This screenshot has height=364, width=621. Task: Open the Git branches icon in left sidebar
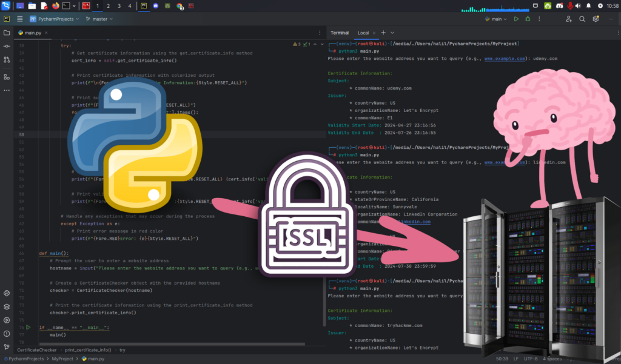[6, 59]
